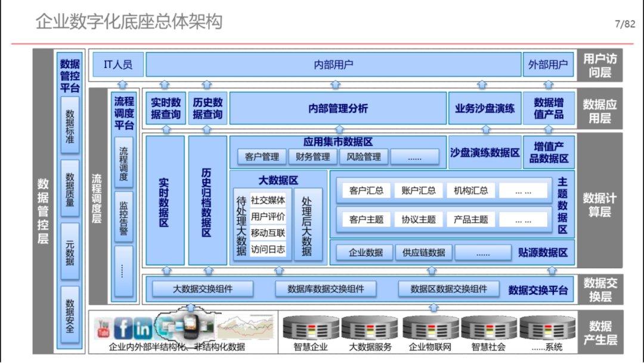Click the 机构汇总 box
Image resolution: width=644 pixels, height=363 pixels.
click(470, 190)
